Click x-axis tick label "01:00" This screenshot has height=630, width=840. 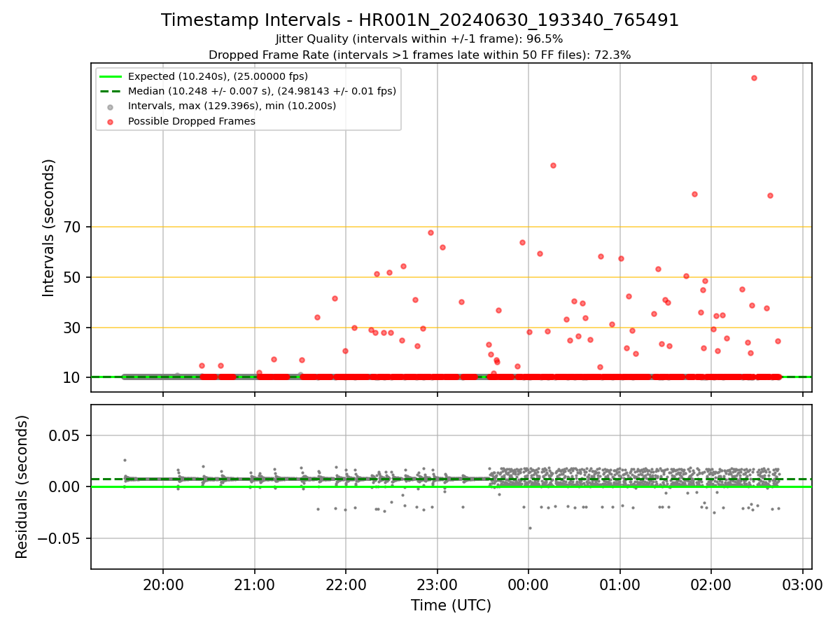point(620,585)
